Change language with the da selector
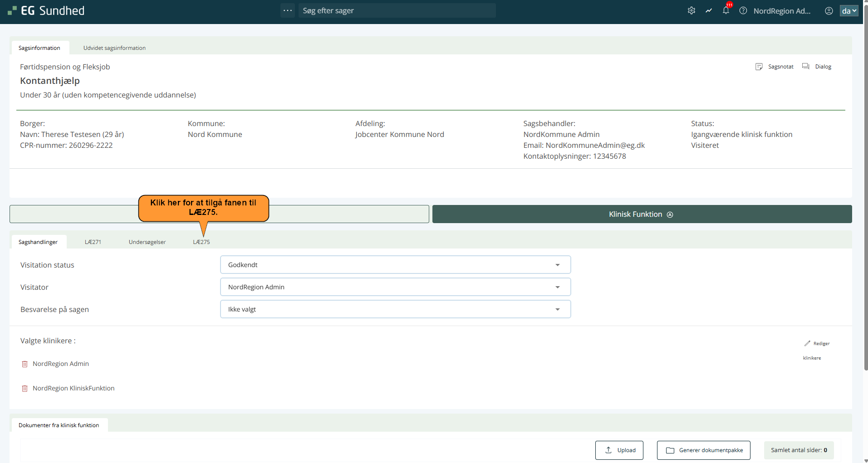The image size is (868, 463). click(x=848, y=11)
